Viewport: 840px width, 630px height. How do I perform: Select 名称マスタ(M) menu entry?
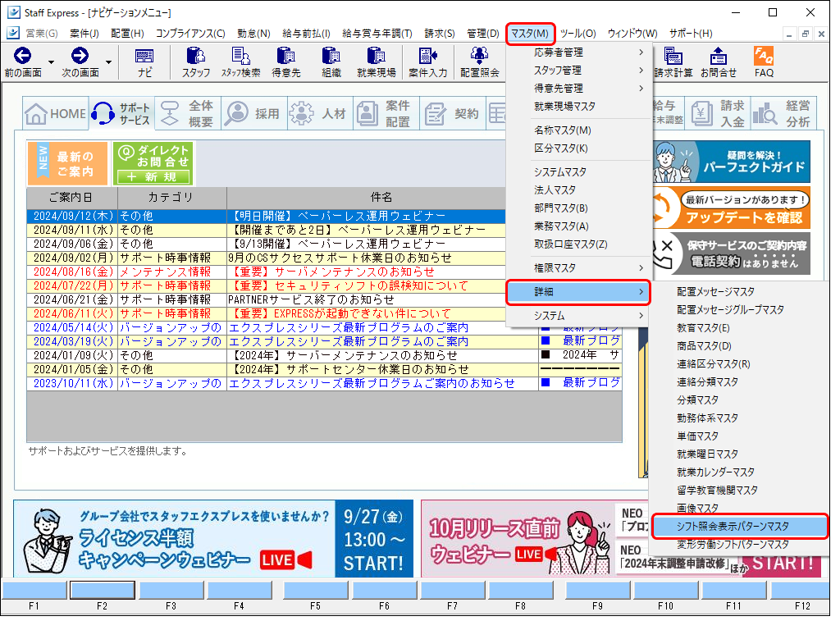pos(578,130)
